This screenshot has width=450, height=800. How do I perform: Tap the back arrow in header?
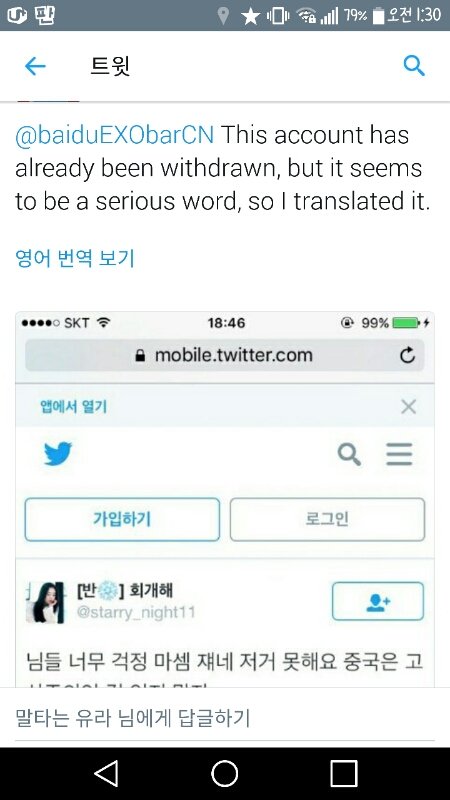[x=35, y=66]
